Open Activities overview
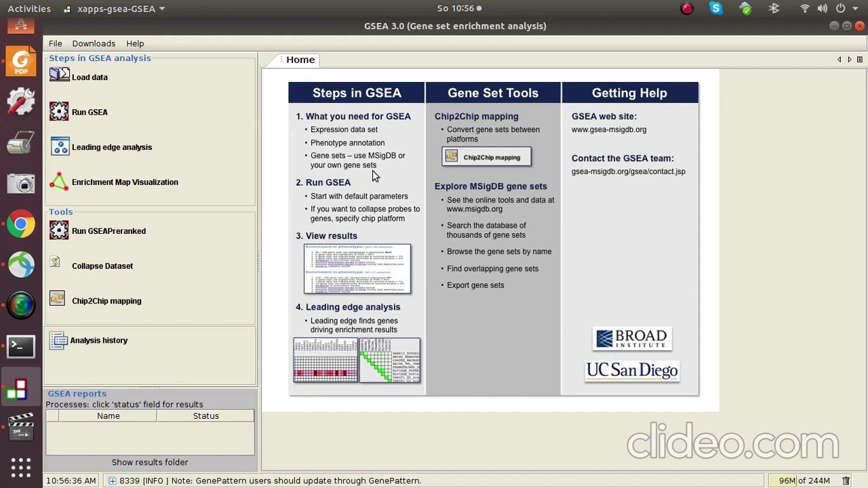This screenshot has width=868, height=488. click(x=29, y=8)
